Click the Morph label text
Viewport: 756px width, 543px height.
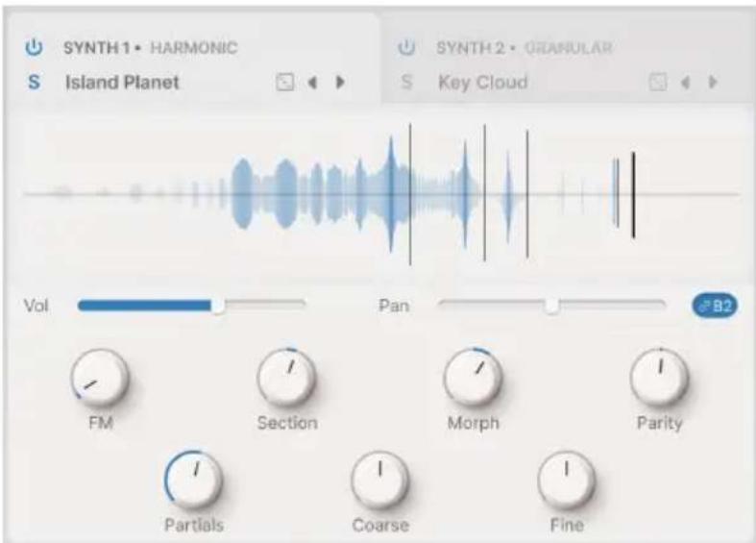click(x=473, y=423)
